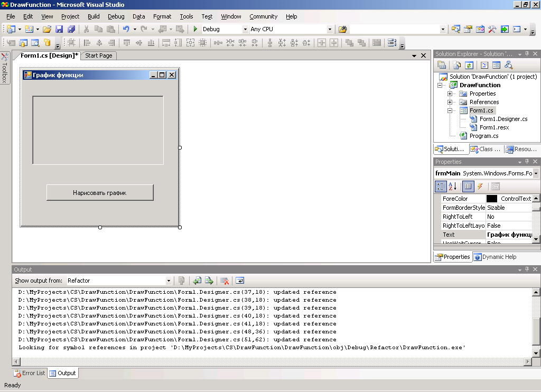Click Refresh icon in Solution Explorer toolbar

point(469,65)
